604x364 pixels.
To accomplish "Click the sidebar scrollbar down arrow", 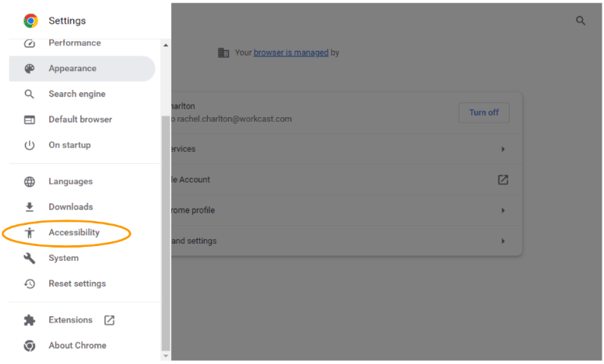I will point(166,356).
